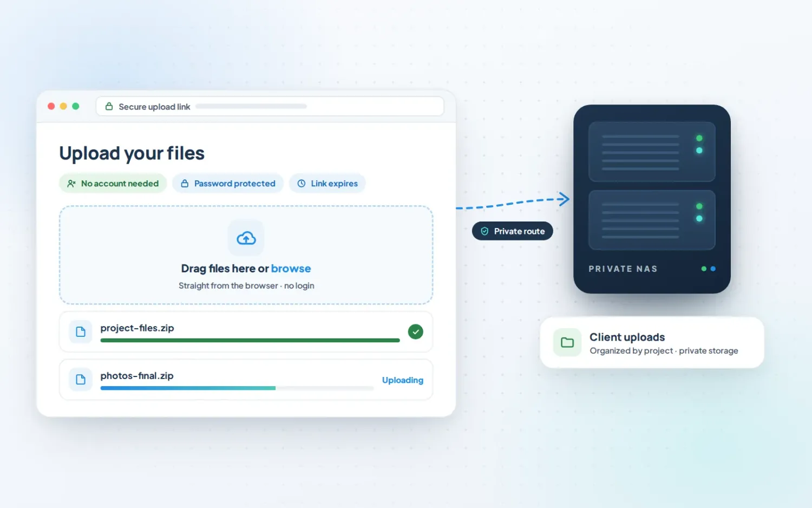The width and height of the screenshot is (812, 508).
Task: Select the Link expires badge
Action: [x=328, y=184]
